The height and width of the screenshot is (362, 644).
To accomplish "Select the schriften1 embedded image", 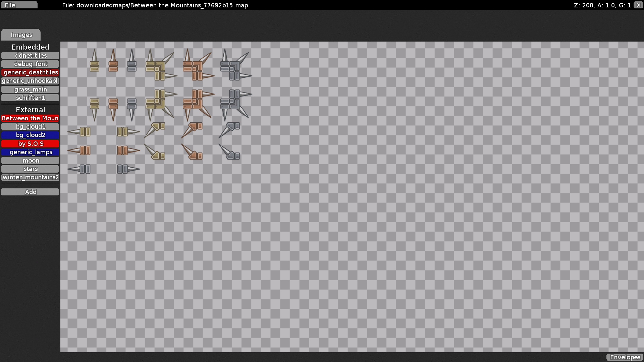I will point(30,98).
